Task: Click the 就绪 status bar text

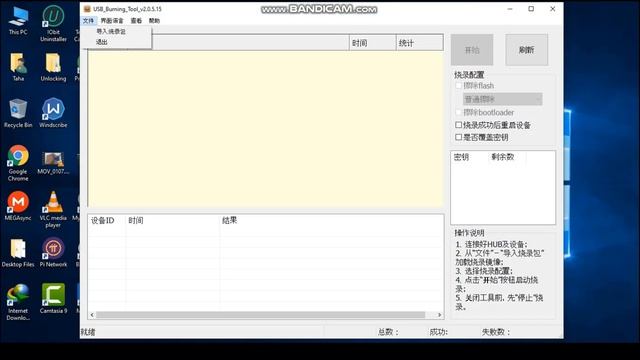Action: tap(88, 332)
